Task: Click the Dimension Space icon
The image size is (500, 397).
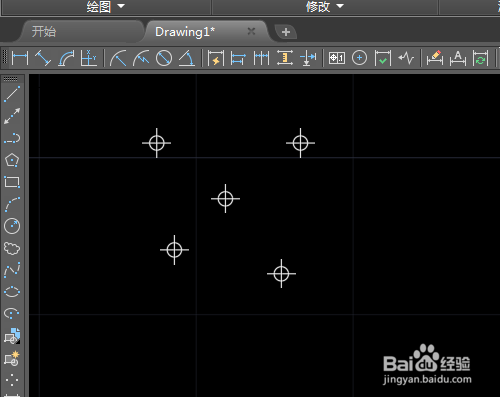Action: click(x=285, y=58)
